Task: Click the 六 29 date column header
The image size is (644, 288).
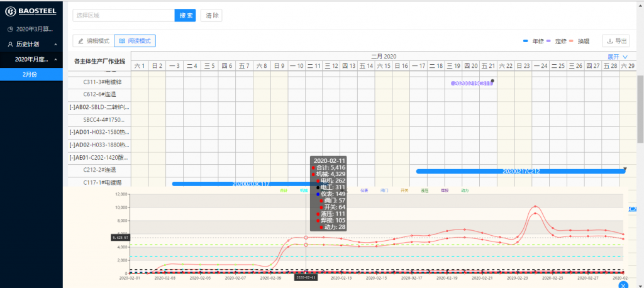Action: click(x=627, y=66)
